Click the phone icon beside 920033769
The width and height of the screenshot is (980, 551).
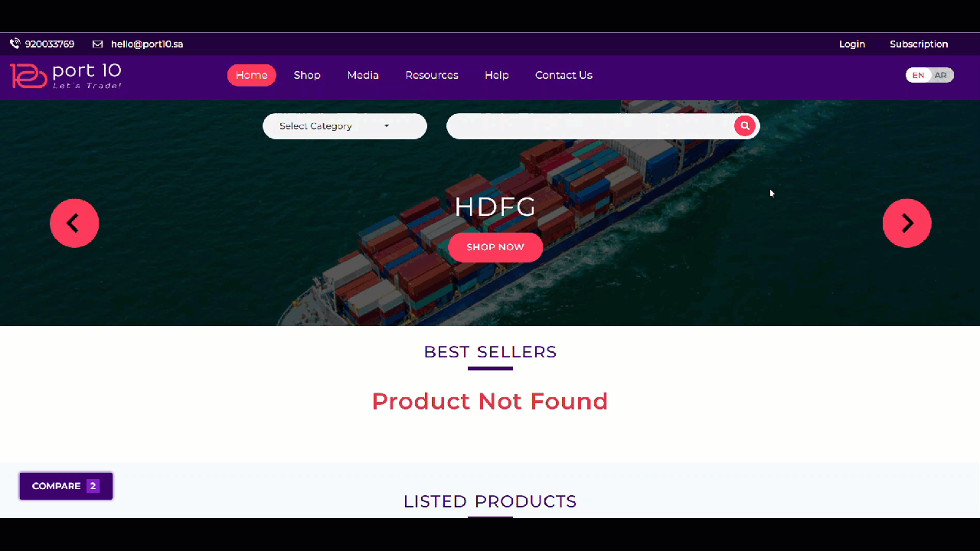(x=15, y=44)
